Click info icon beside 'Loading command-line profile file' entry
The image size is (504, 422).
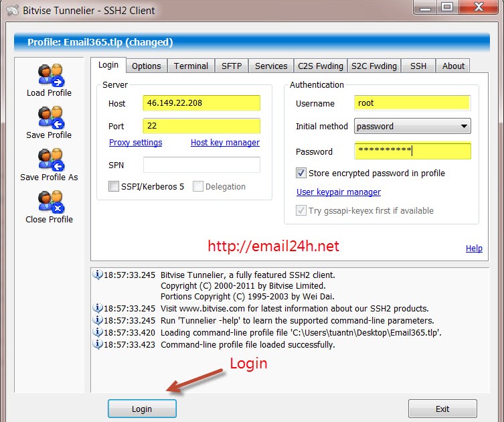point(98,332)
